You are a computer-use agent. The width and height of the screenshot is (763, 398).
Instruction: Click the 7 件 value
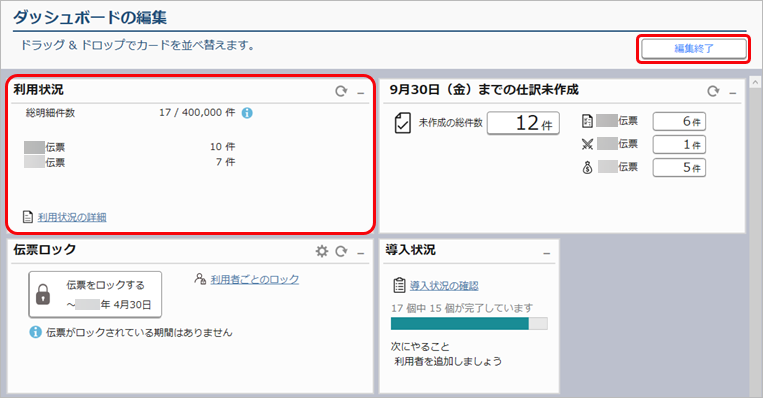click(225, 162)
